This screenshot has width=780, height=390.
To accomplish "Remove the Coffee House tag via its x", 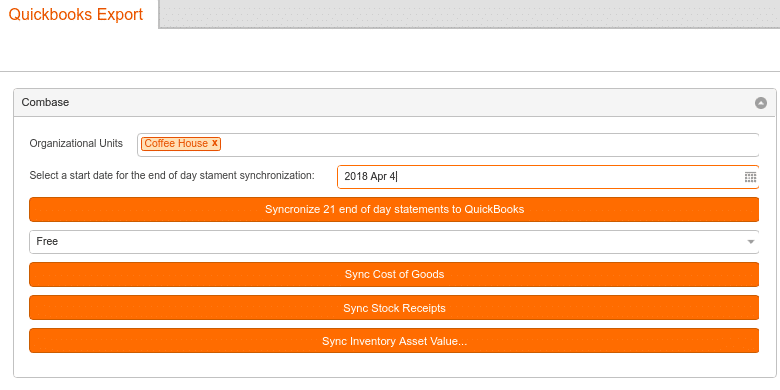I will (x=215, y=143).
